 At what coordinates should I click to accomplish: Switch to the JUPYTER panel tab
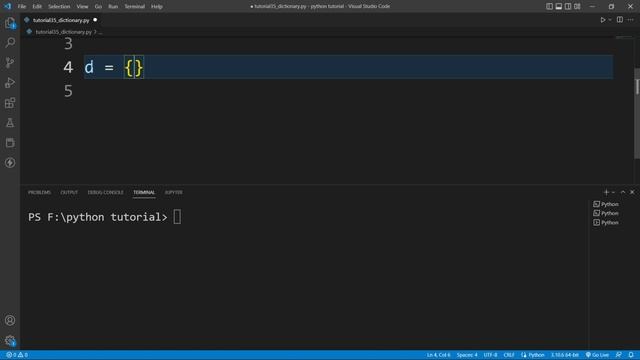click(x=173, y=192)
